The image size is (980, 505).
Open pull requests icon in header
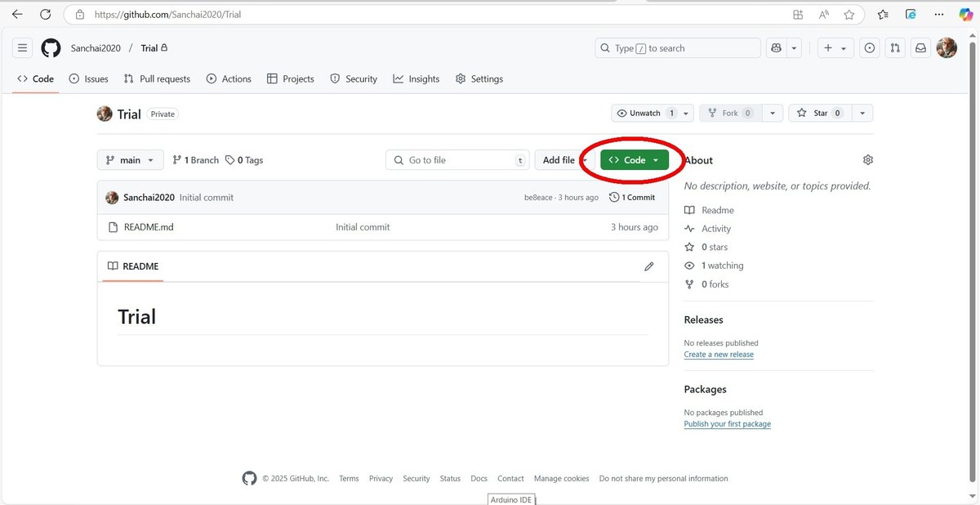coord(895,48)
